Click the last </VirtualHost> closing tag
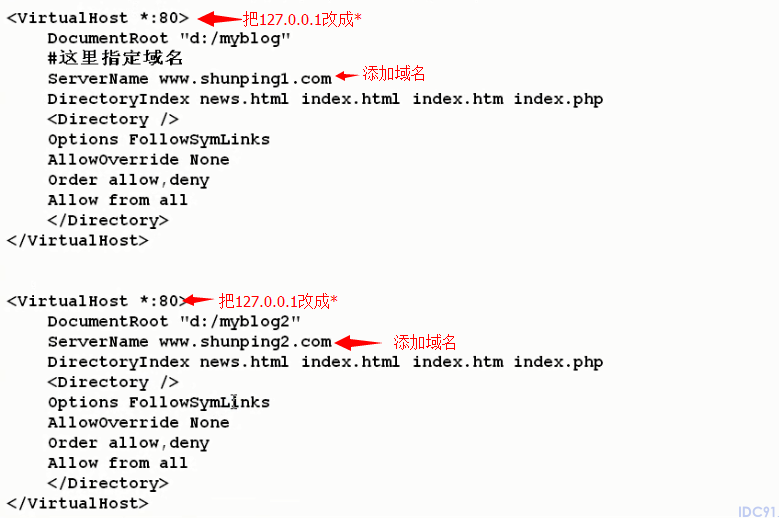 [x=78, y=503]
